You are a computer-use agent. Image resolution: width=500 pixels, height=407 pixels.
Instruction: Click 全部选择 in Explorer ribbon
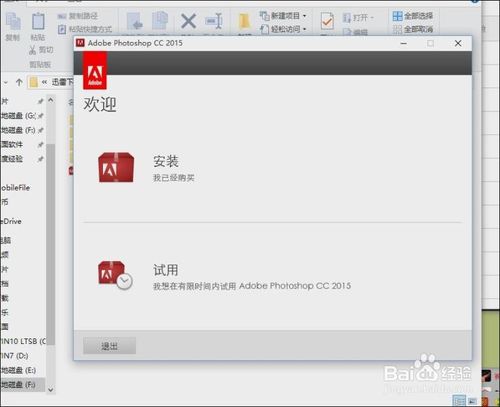click(413, 16)
